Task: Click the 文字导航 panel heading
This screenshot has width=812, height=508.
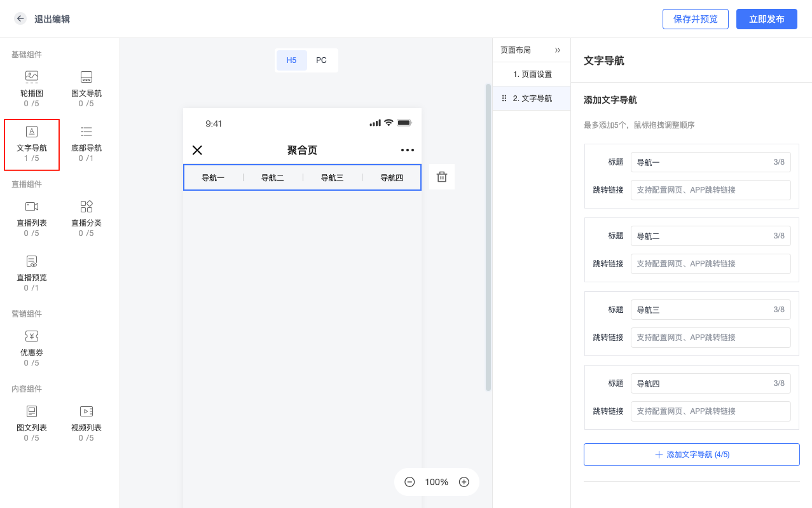Action: click(604, 60)
